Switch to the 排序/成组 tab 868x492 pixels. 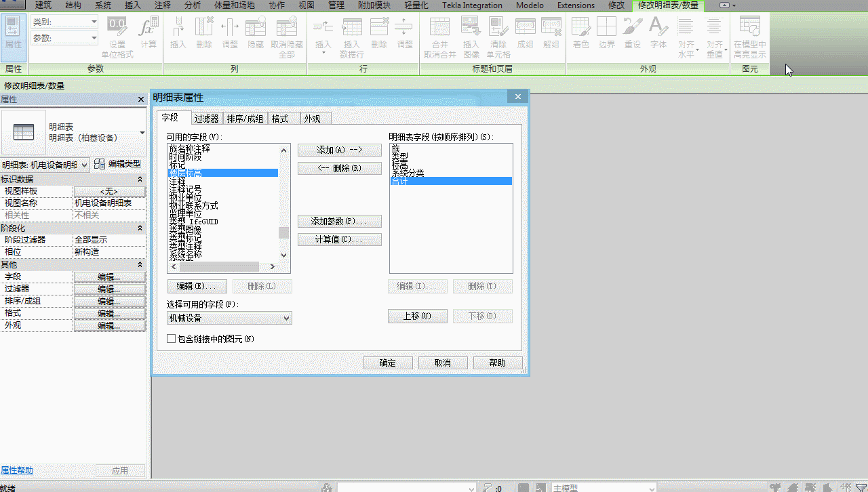(245, 119)
